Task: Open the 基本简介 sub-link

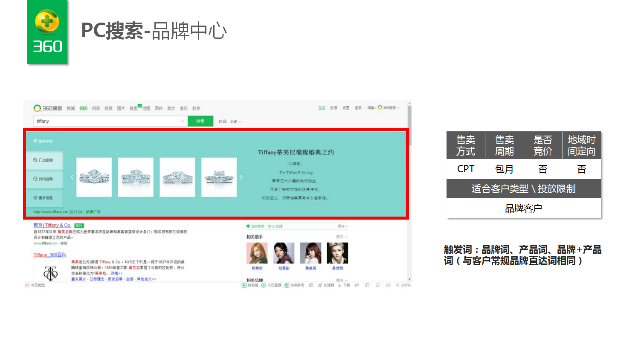Action: coord(78,279)
